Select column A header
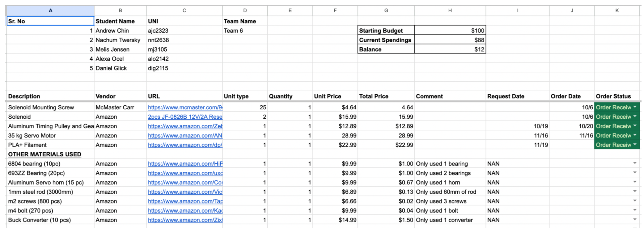The width and height of the screenshot is (644, 228). click(x=50, y=11)
